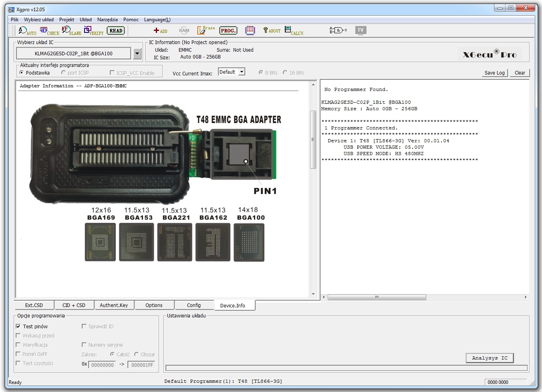The height and width of the screenshot is (392, 542).
Task: Select the 8 Bits radio option
Action: pos(261,73)
